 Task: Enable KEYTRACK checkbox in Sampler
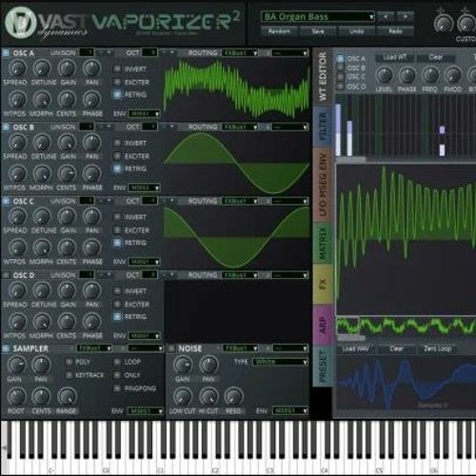(69, 375)
